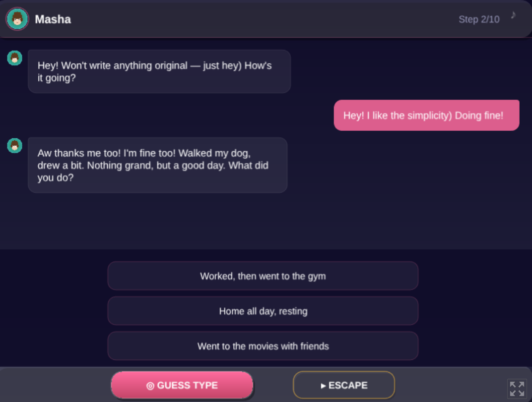This screenshot has width=532, height=402.
Task: Pick "Went to the movies with friends"
Action: click(263, 346)
